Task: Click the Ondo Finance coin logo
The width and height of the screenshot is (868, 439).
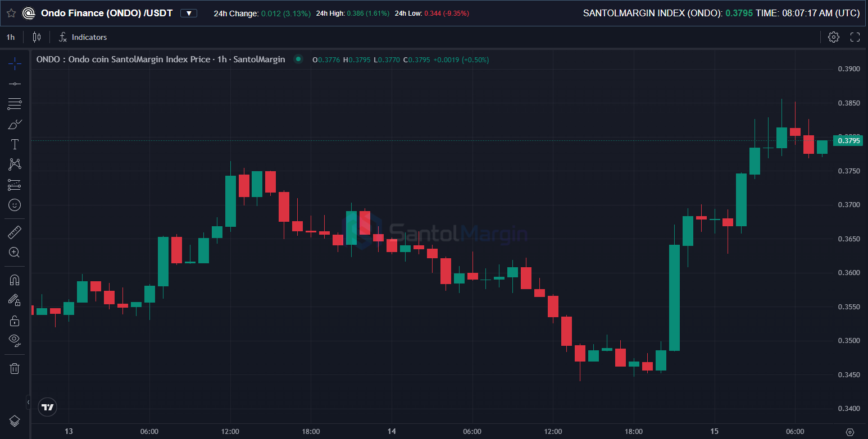Action: [x=28, y=13]
